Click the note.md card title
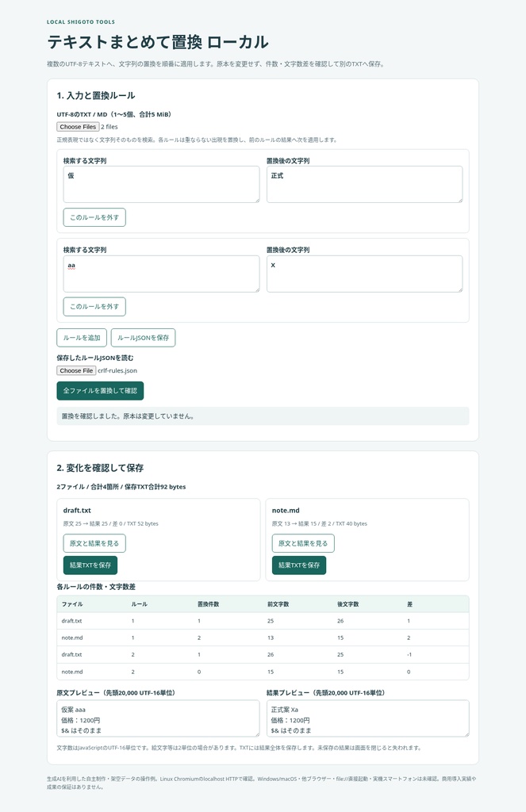 (286, 511)
